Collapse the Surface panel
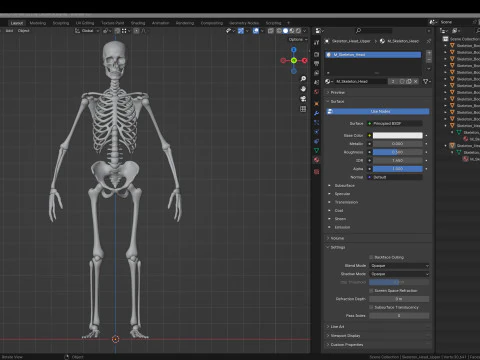This screenshot has height=360, width=480. click(x=378, y=101)
